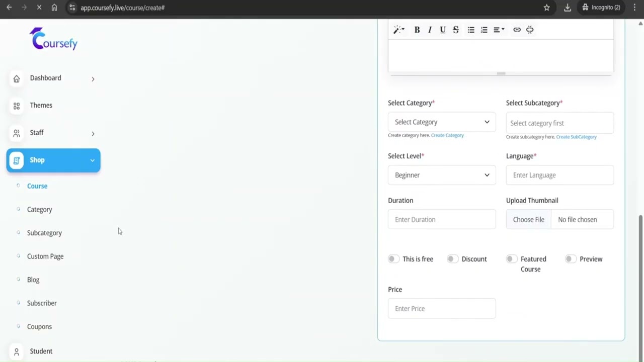This screenshot has height=362, width=644.
Task: Click the Dashboard home icon
Action: [x=17, y=78]
